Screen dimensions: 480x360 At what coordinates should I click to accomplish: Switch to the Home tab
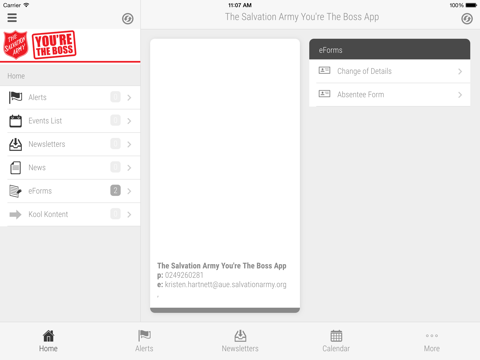(x=48, y=341)
